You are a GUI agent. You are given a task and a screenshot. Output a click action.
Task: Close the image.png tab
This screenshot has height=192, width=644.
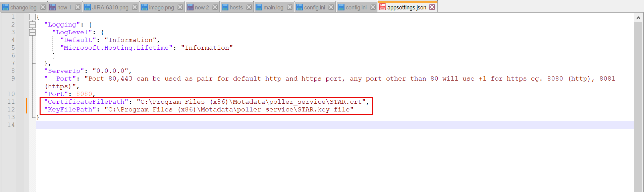click(180, 7)
